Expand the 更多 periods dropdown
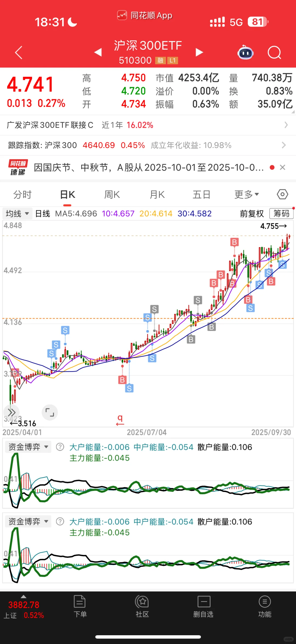This screenshot has width=296, height=644. 247,195
